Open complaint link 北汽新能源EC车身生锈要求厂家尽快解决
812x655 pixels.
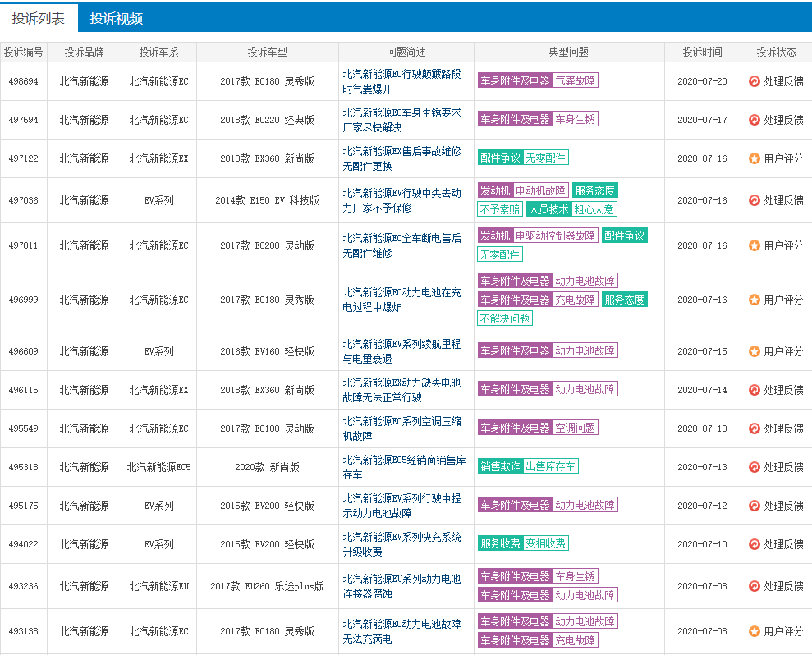(x=401, y=120)
